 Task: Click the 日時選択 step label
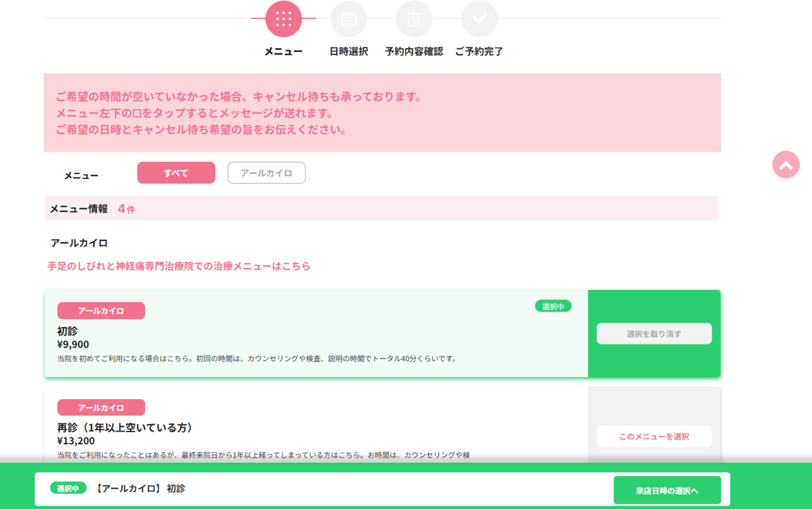pyautogui.click(x=348, y=51)
